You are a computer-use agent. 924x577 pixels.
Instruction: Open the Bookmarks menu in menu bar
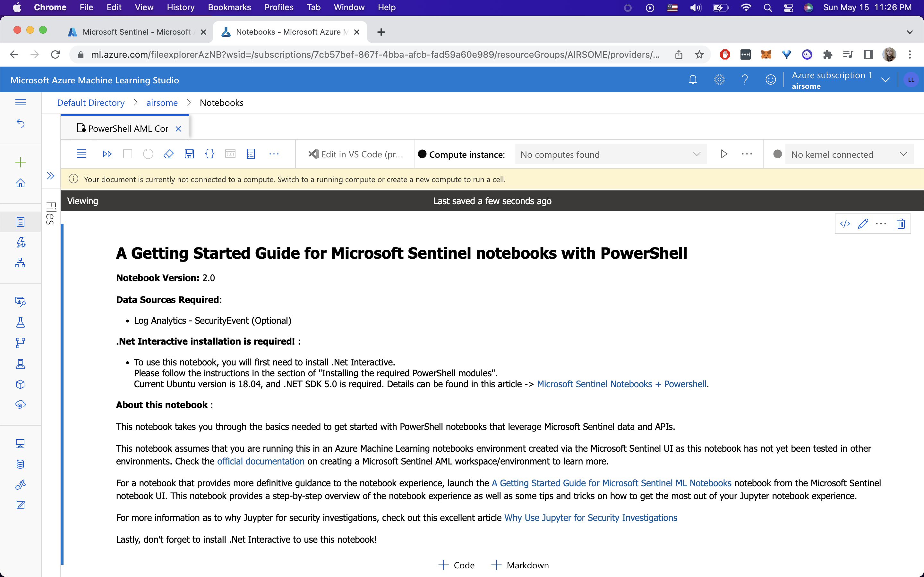(229, 7)
